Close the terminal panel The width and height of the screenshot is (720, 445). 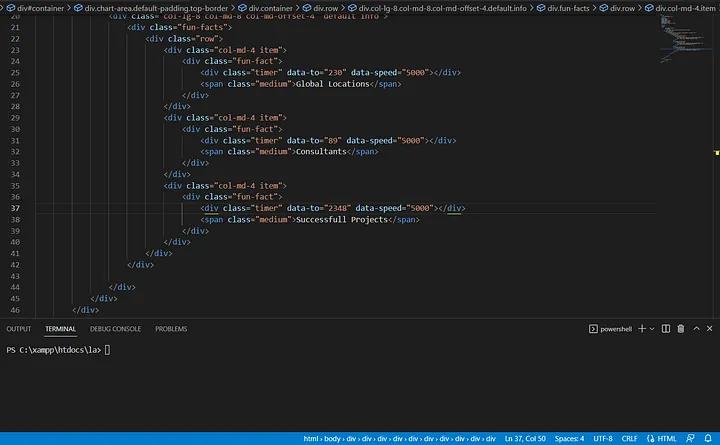click(709, 328)
